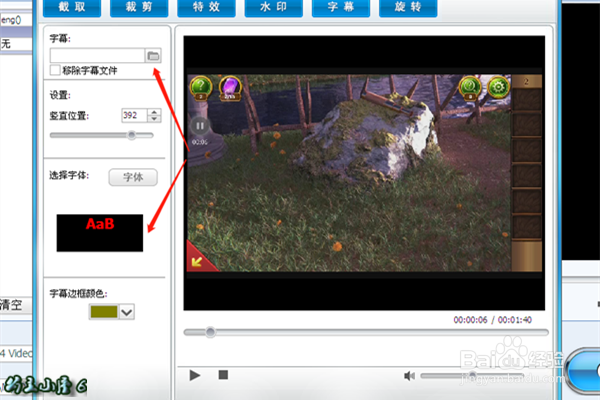
Task: Mute audio with speaker icon
Action: coord(409,376)
